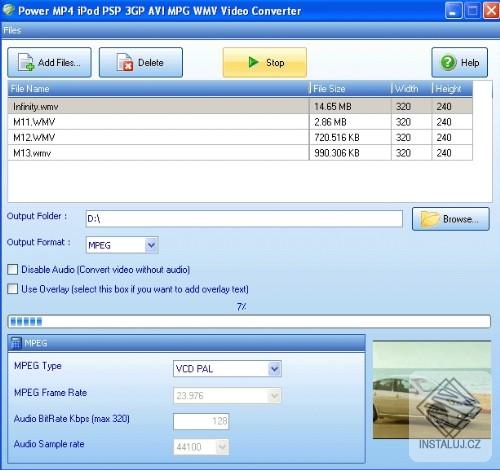This screenshot has height=471, width=500.
Task: Click the MPEG panel header icon
Action: [16, 343]
